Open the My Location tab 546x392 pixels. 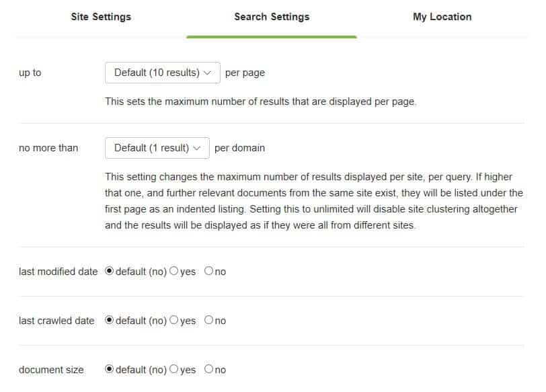click(x=442, y=17)
